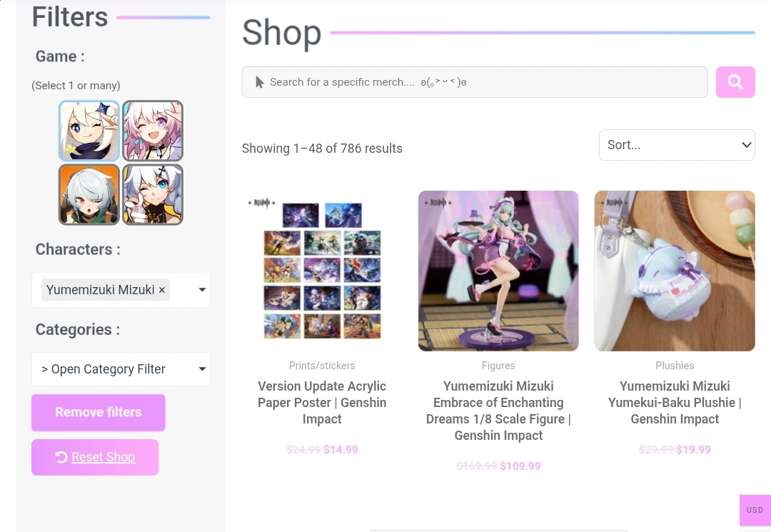Open Version Update Acrylic Paper Poster title link
The width and height of the screenshot is (771, 532).
(322, 403)
